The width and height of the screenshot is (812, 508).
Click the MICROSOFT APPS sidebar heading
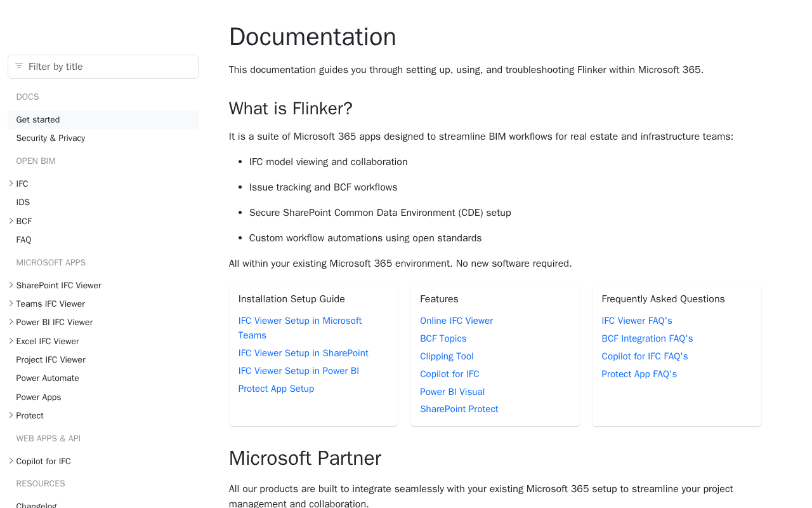[x=51, y=263]
